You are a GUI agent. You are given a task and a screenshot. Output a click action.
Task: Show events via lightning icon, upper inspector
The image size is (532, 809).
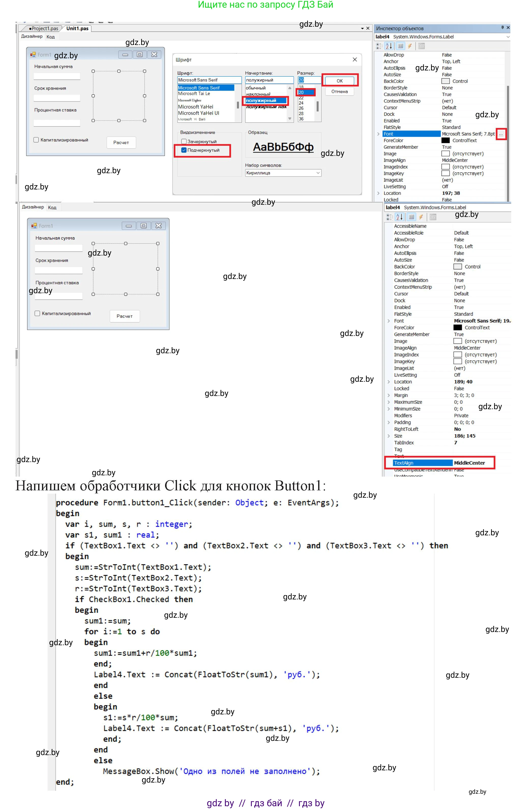tap(410, 46)
